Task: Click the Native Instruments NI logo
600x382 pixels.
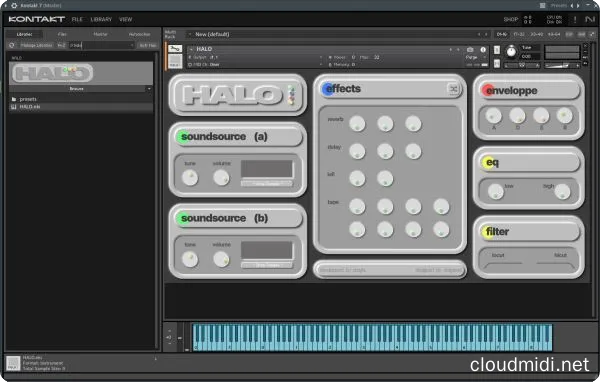Action: pos(590,19)
